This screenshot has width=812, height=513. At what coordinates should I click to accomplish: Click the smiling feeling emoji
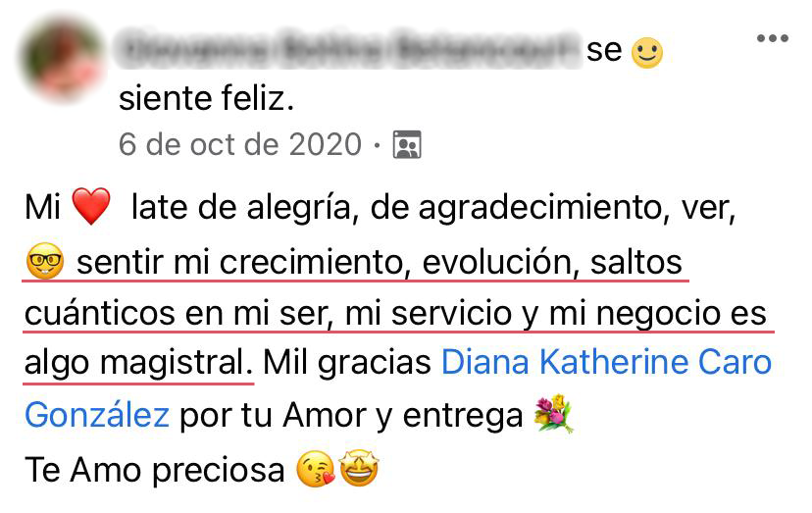pyautogui.click(x=647, y=52)
